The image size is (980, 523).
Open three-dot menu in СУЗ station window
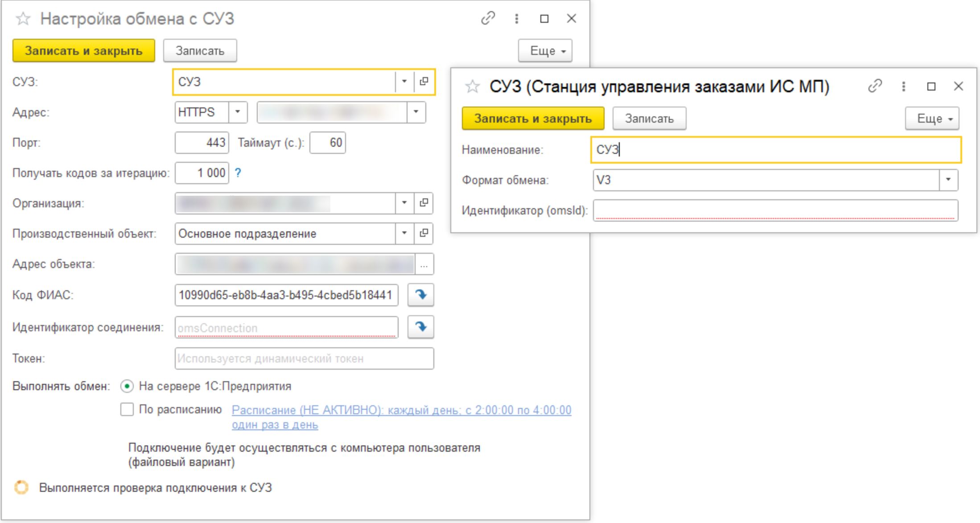pyautogui.click(x=903, y=86)
